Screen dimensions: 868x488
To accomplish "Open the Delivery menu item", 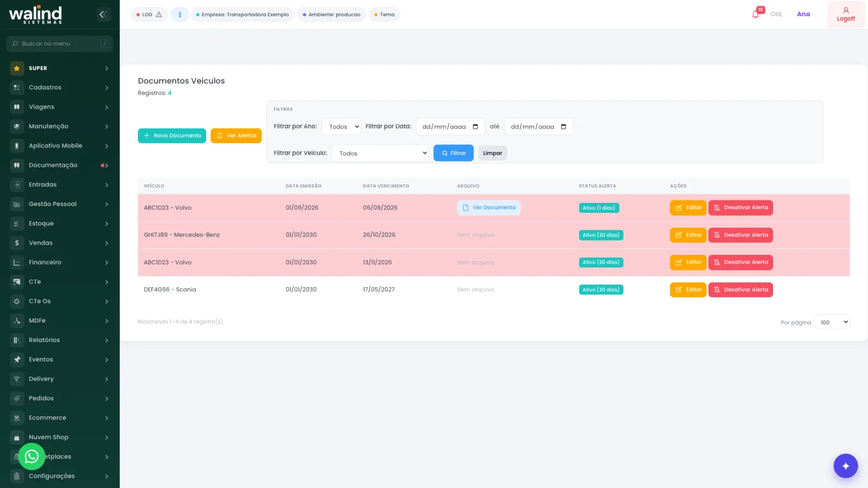I will click(60, 379).
